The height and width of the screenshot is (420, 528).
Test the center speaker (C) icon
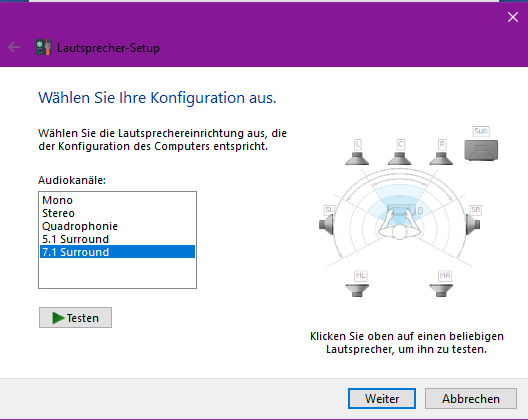point(400,158)
